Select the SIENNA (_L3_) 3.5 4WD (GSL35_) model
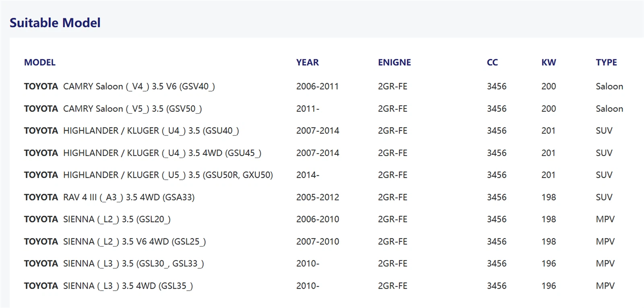644x308 pixels. coord(128,286)
